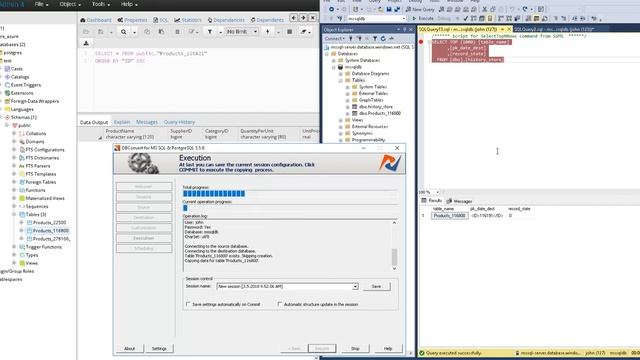This screenshot has width=640, height=360.
Task: Click the New Query button in SSMS
Action: 420,9
